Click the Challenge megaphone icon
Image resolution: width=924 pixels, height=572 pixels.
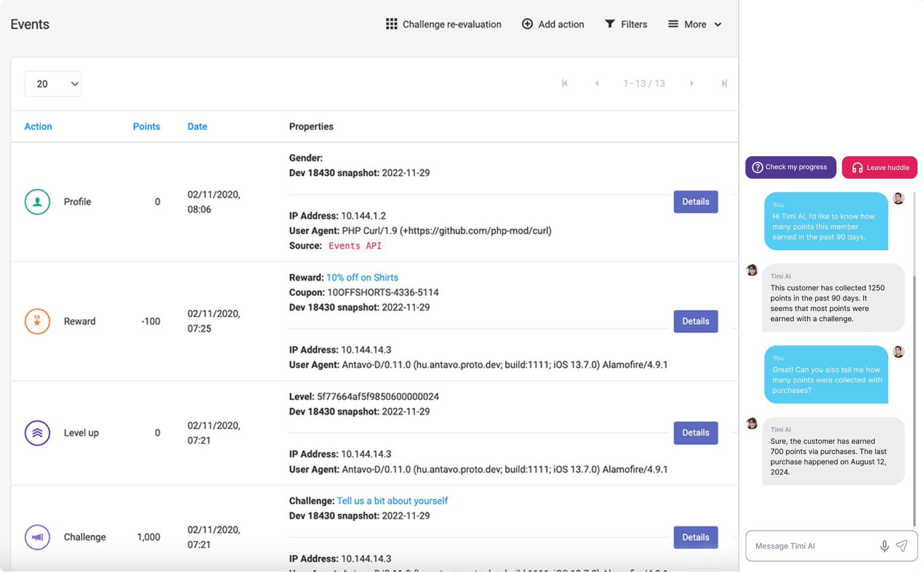coord(37,537)
